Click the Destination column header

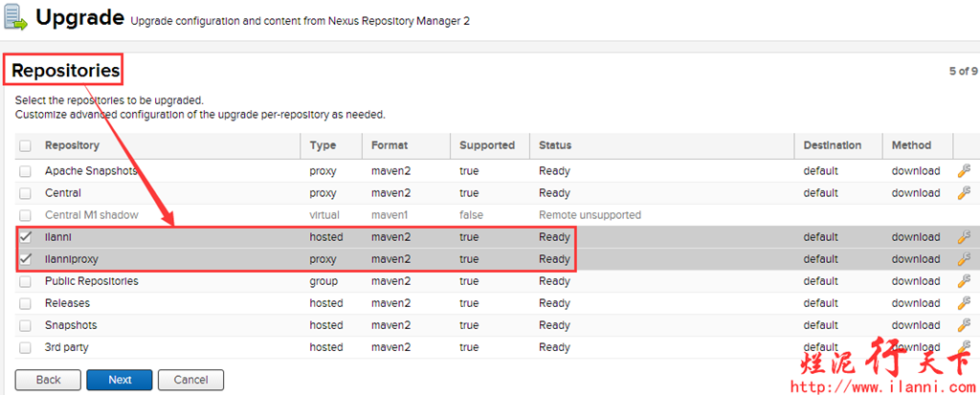pos(832,145)
